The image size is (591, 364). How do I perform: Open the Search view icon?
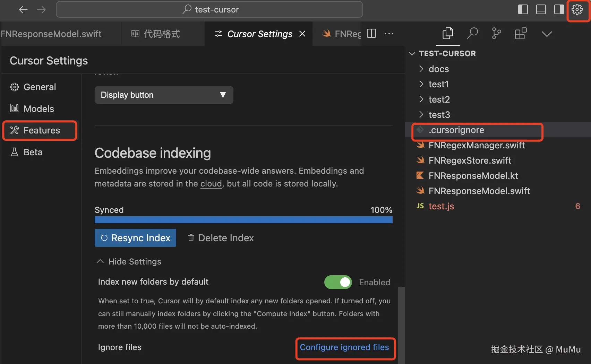[472, 34]
